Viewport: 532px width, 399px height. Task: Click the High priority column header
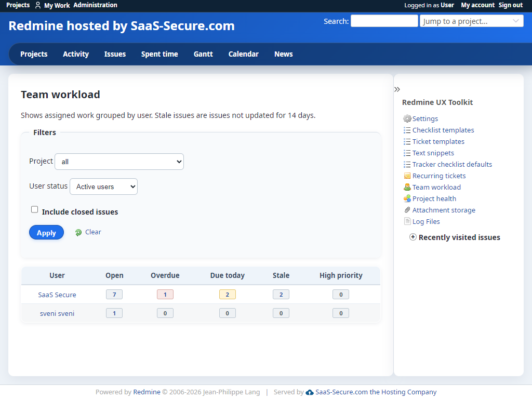click(x=341, y=275)
